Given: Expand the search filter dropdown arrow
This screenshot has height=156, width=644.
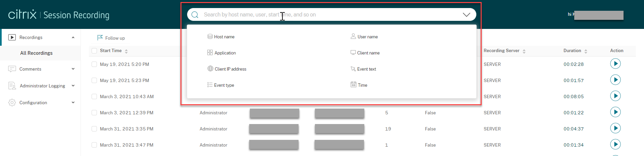Looking at the screenshot, I should [x=466, y=15].
